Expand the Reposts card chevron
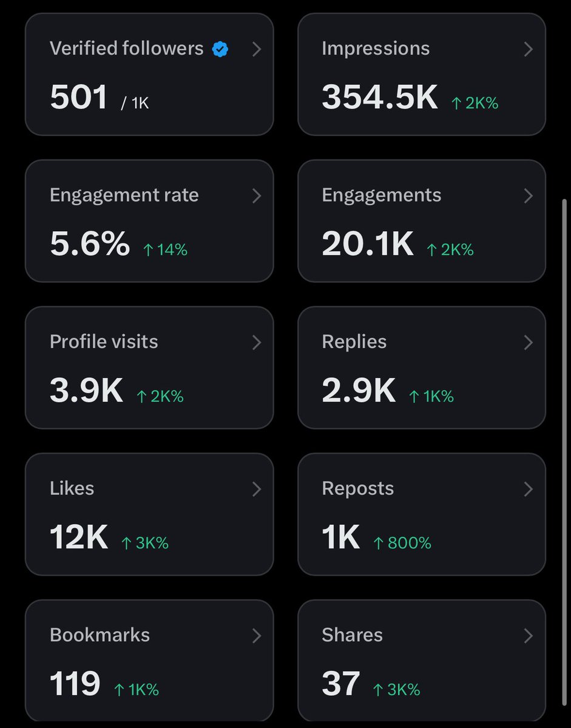571x728 pixels. pos(529,489)
